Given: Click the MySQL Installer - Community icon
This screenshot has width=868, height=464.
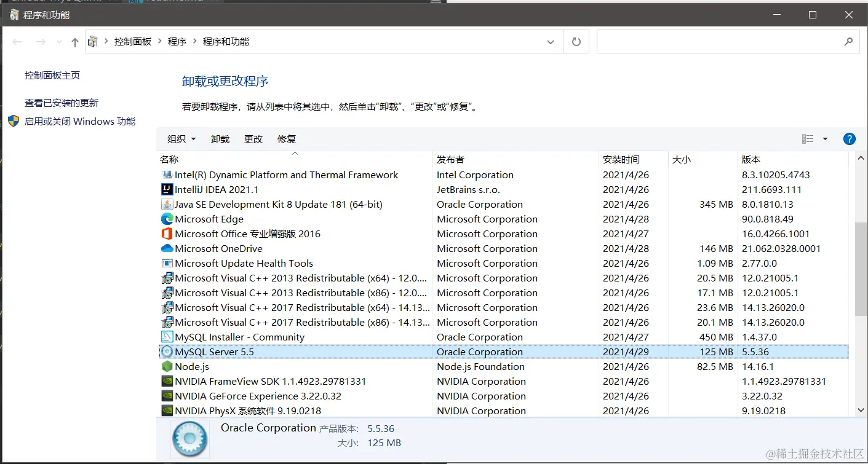Looking at the screenshot, I should [x=167, y=337].
